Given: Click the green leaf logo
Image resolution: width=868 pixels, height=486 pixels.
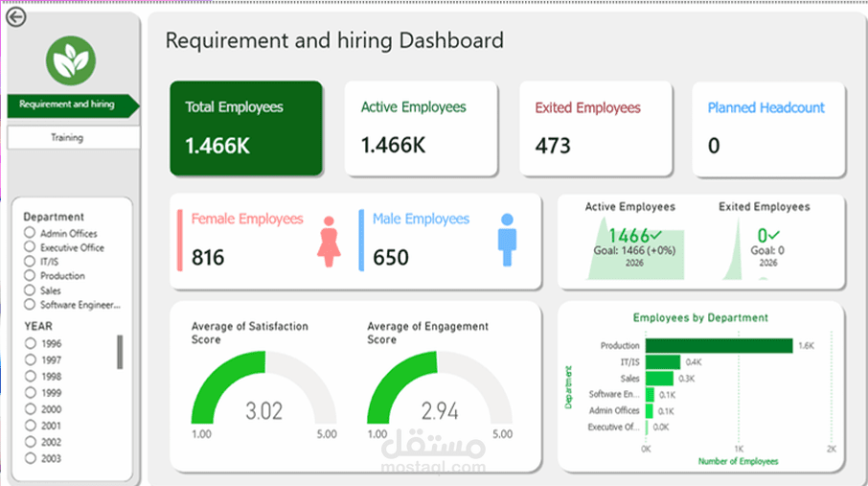Looking at the screenshot, I should [71, 60].
